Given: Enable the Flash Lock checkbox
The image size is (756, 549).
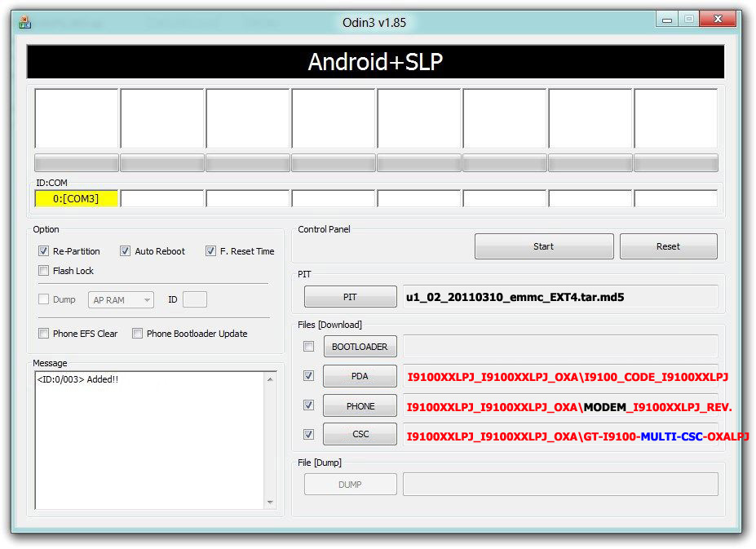Looking at the screenshot, I should click(43, 271).
